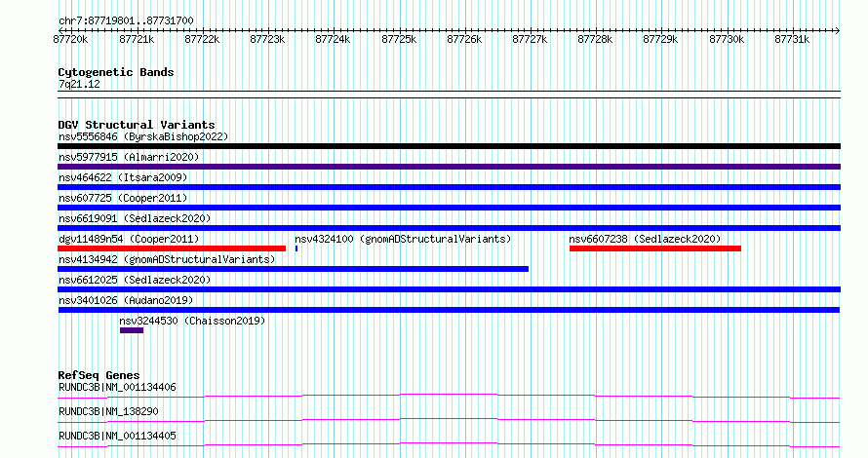The width and height of the screenshot is (868, 458).
Task: Click the nsv4134942 (gnomADStructuralVariants) label
Action: (167, 259)
